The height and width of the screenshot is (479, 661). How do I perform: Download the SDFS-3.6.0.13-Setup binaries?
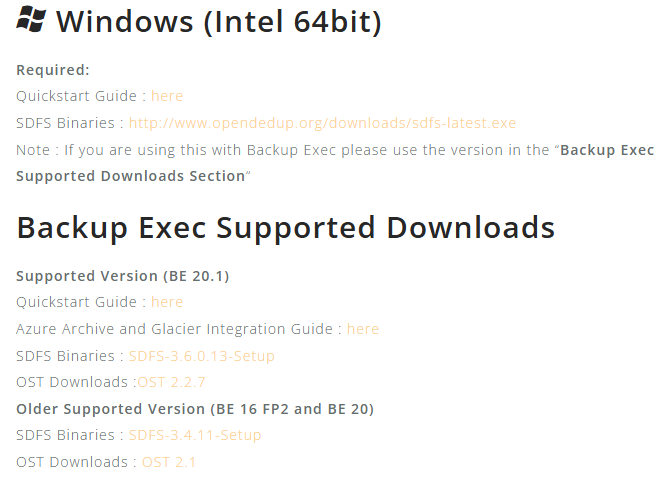[x=201, y=356]
